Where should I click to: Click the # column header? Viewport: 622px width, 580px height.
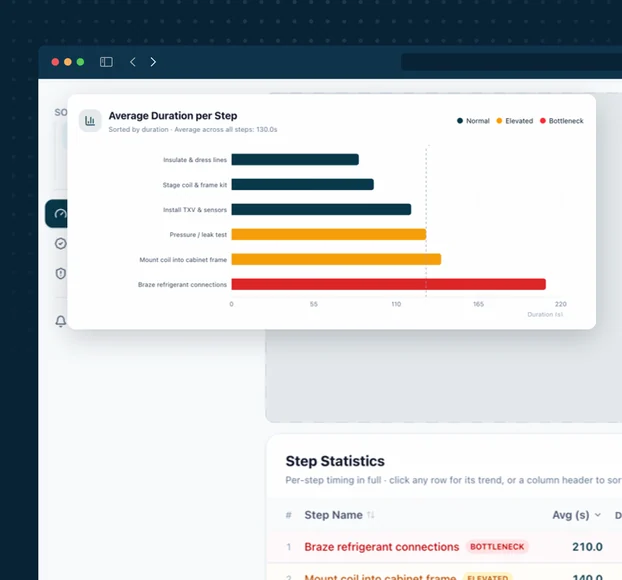(x=288, y=515)
